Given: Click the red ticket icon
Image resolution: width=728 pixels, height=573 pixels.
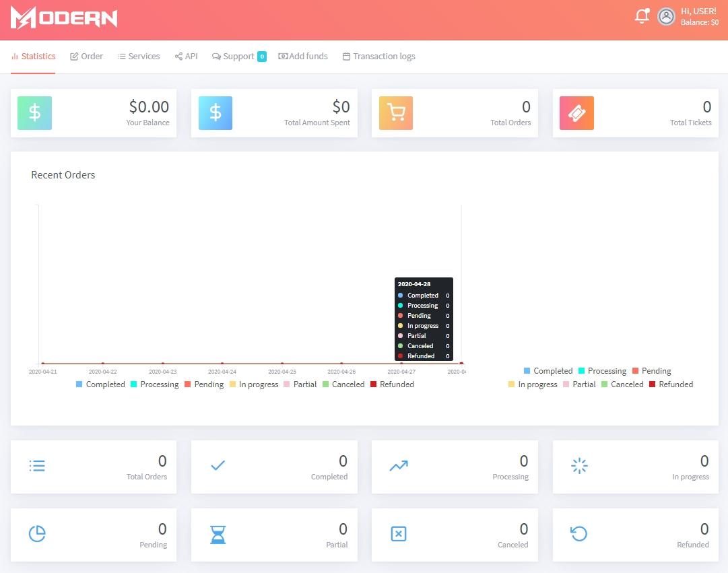Looking at the screenshot, I should click(x=576, y=113).
